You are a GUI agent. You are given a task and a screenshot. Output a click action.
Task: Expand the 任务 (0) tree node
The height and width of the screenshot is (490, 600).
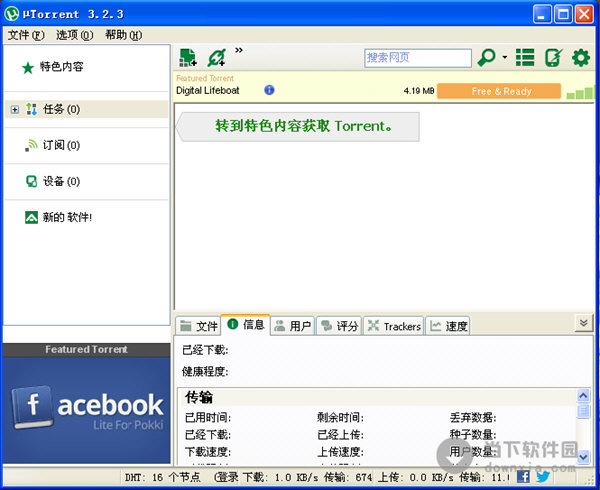[15, 110]
